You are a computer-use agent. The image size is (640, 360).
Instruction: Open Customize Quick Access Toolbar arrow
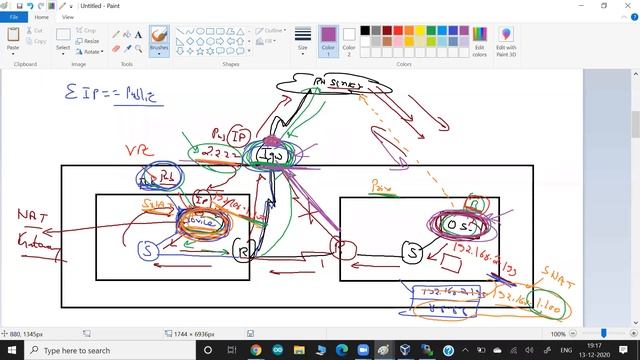[x=71, y=6]
